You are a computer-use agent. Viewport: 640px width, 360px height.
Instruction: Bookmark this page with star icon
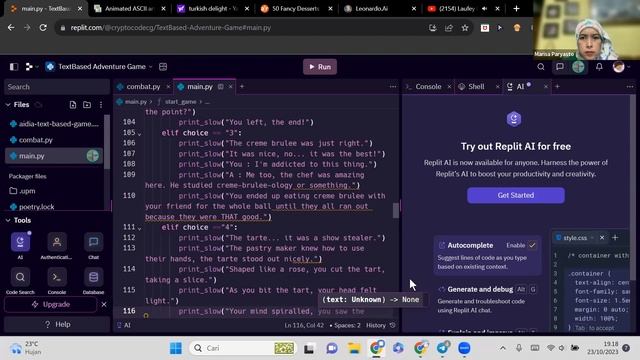[465, 28]
